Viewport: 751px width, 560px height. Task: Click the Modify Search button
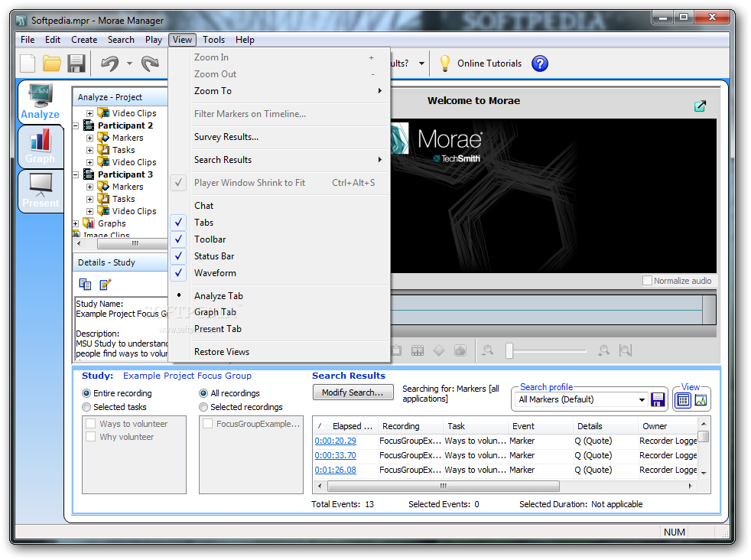coord(353,392)
